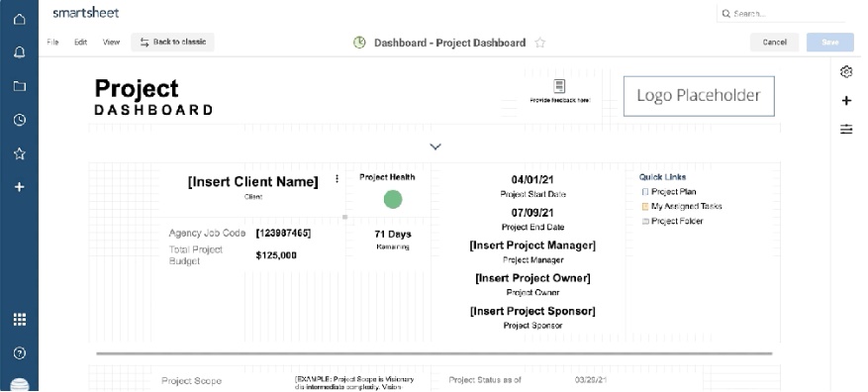Click the Provide feedback here link
The image size is (868, 392).
pyautogui.click(x=559, y=100)
